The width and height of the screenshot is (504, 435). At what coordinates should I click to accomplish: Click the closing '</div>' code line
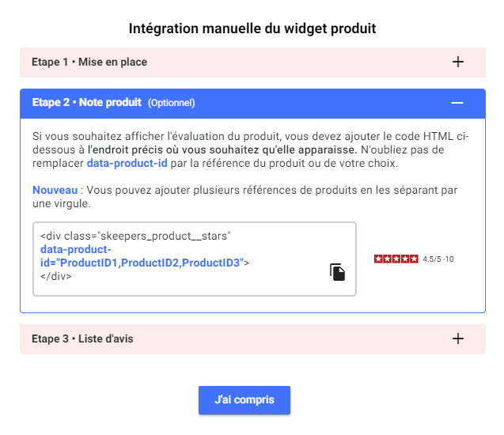tap(56, 277)
